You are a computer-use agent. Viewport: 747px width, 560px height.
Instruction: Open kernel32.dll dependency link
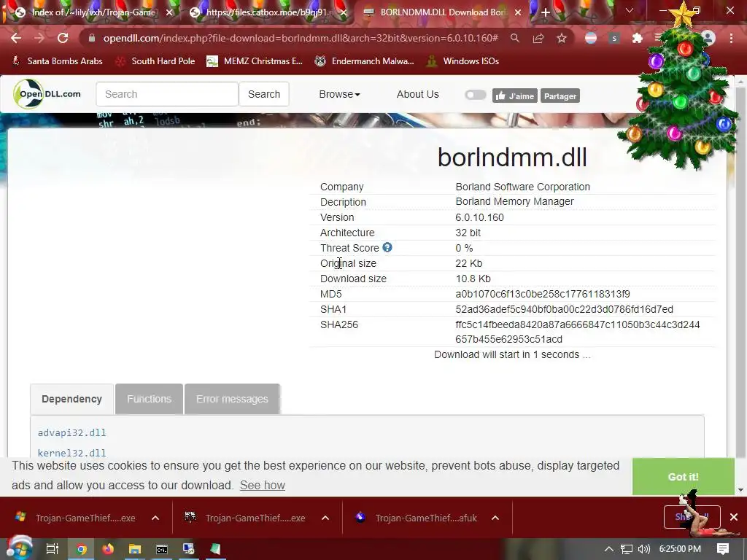click(72, 453)
